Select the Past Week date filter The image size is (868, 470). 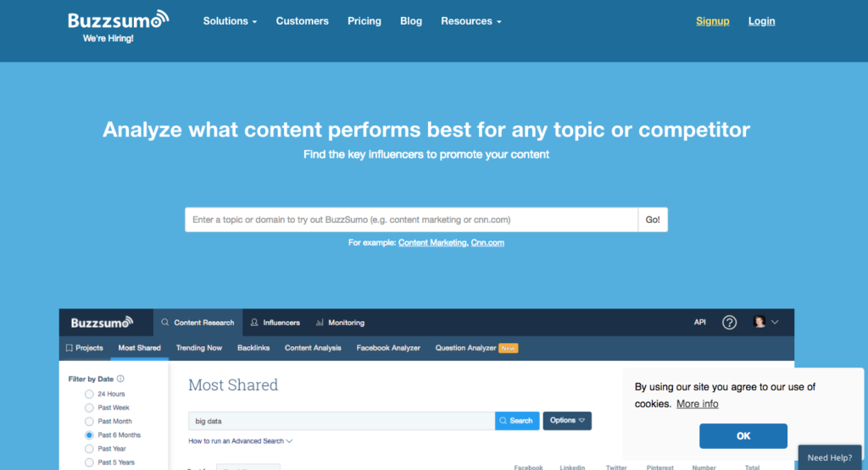[89, 407]
